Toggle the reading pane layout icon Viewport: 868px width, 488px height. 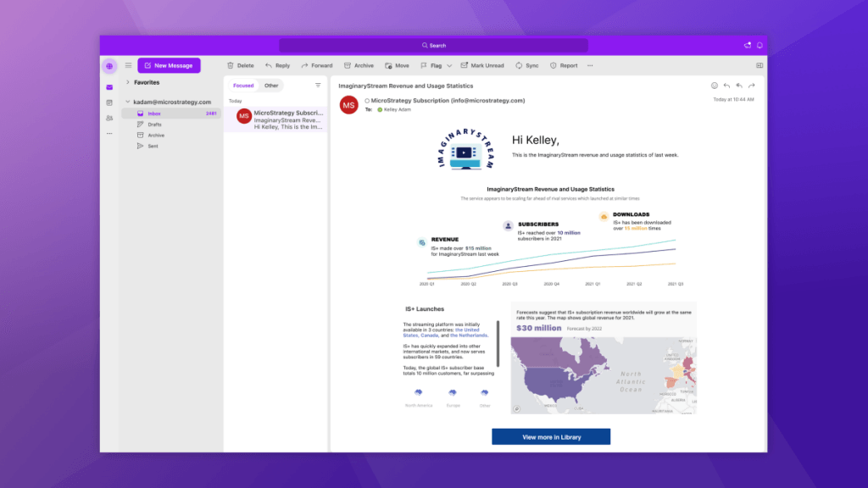coord(759,65)
